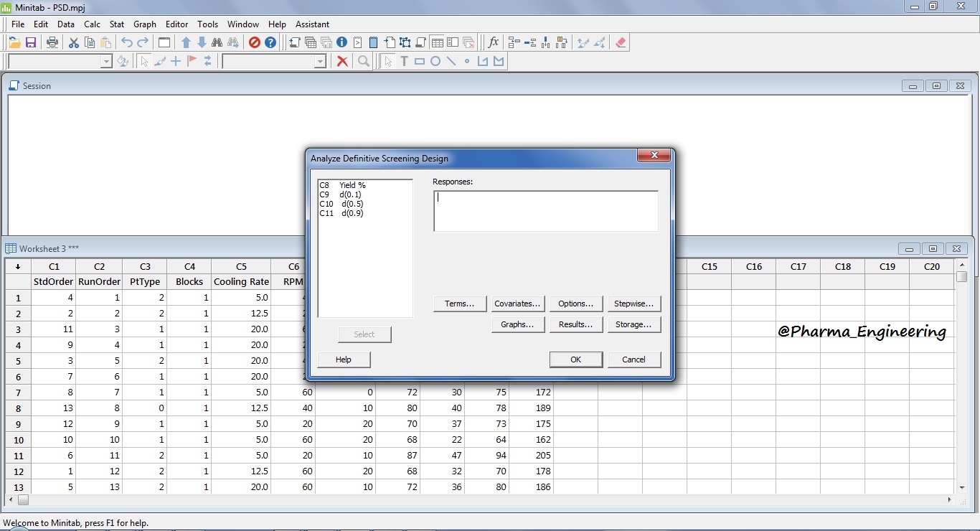The height and width of the screenshot is (531, 980).
Task: Open the Calculator fx tool
Action: (493, 42)
